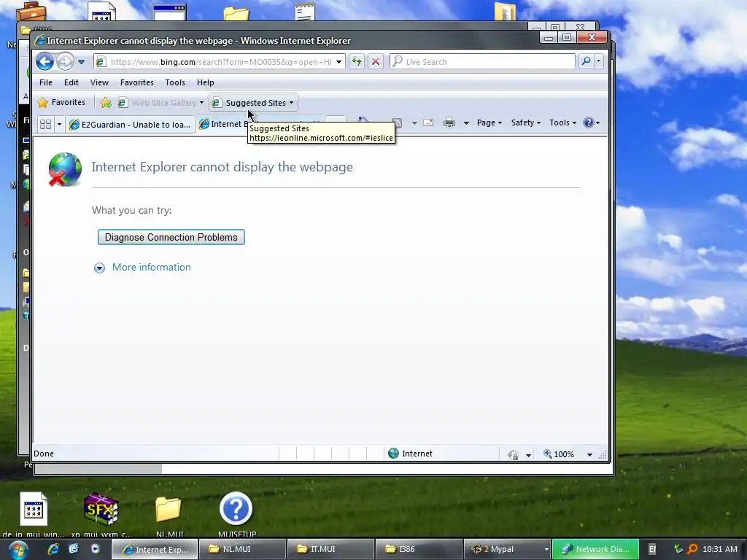Screen dimensions: 747x560
Task: Click Show Desktop quick launch icon
Action: 74,549
